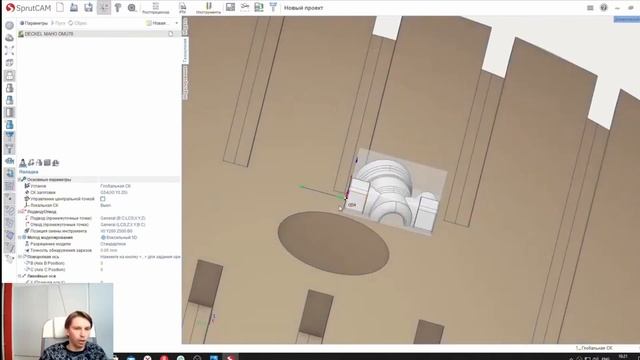The width and height of the screenshot is (640, 360).
Task: Save the project with the floppy disk icon
Action: pos(88,7)
